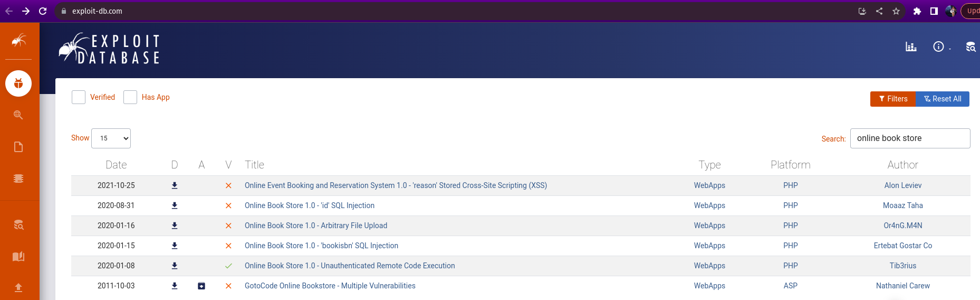Viewport: 980px width, 300px height.
Task: Open the statistics bar chart icon in header
Action: 911,47
